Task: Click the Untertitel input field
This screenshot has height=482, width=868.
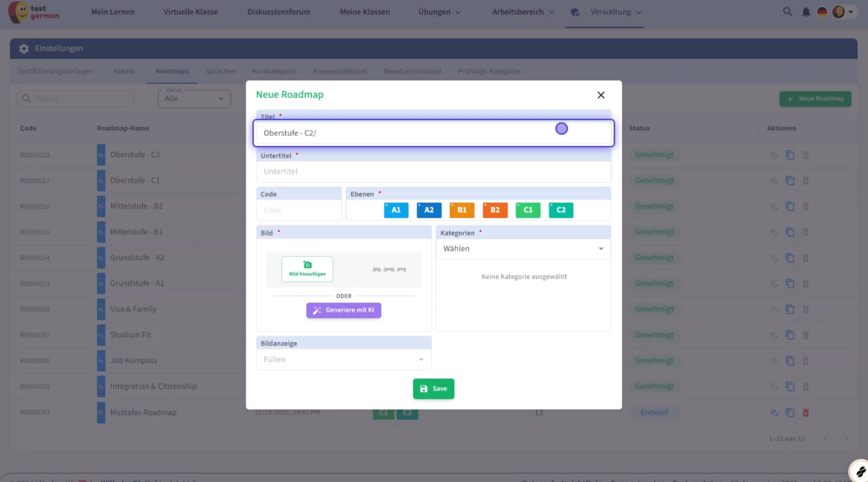Action: [433, 172]
